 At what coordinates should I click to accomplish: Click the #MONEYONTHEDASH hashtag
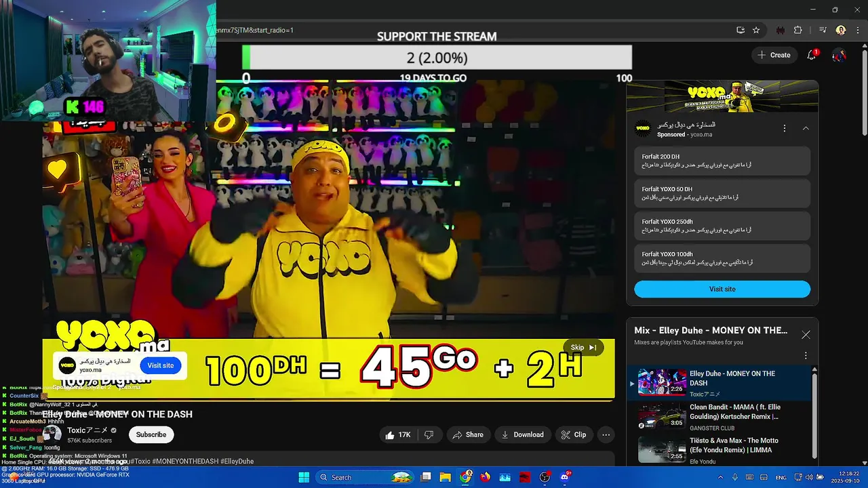coord(185,462)
